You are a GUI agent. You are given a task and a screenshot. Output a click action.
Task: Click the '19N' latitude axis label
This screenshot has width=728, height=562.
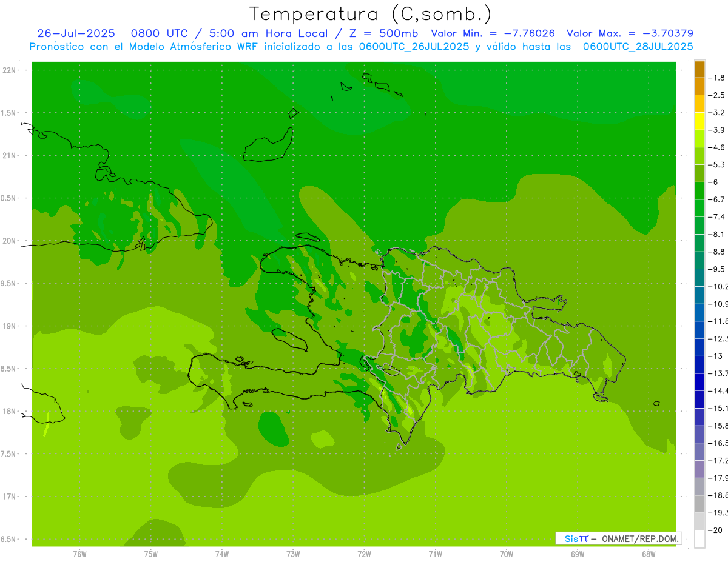tap(8, 326)
